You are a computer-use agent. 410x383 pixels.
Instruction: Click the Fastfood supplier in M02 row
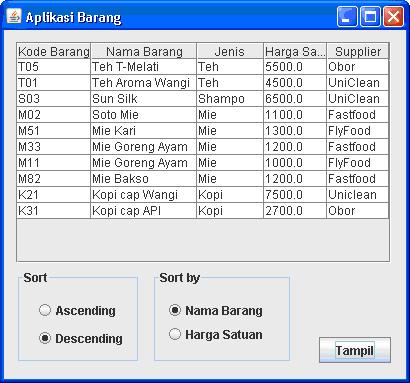[x=358, y=115]
